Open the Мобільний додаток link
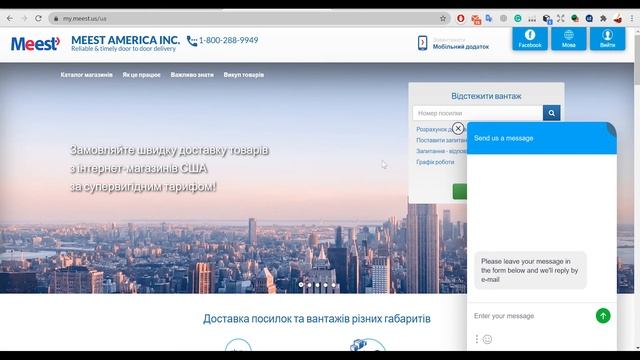The width and height of the screenshot is (640, 360). coord(461,47)
